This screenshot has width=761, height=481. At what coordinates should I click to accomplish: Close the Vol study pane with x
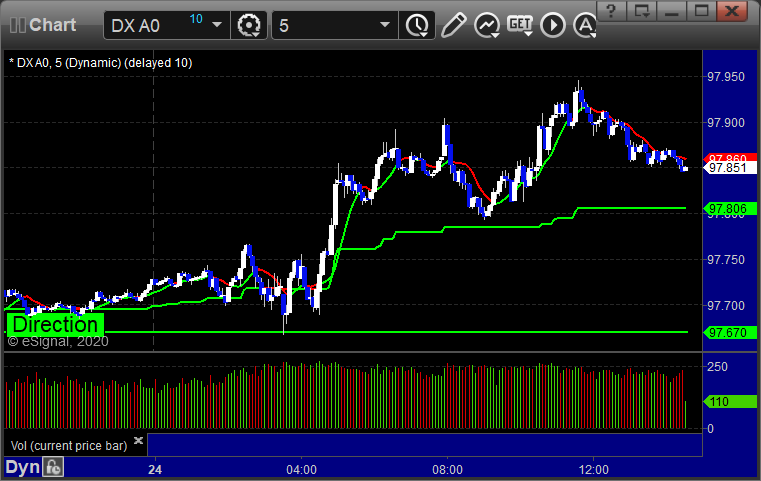138,441
